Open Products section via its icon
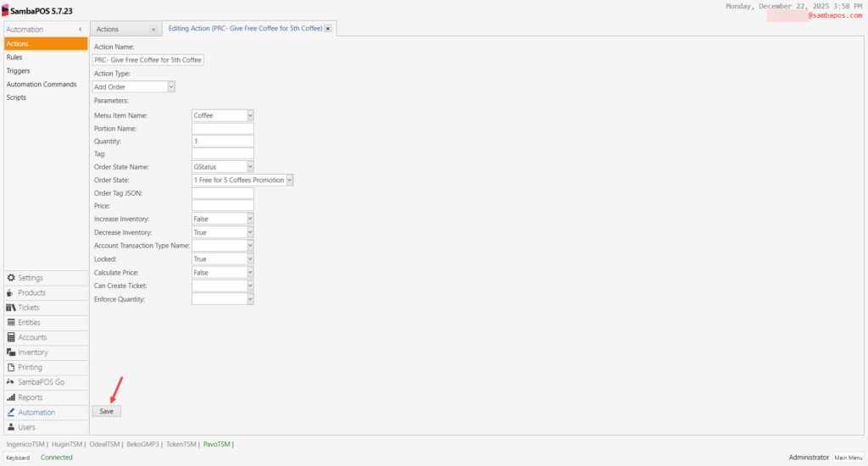The image size is (868, 466). [11, 293]
